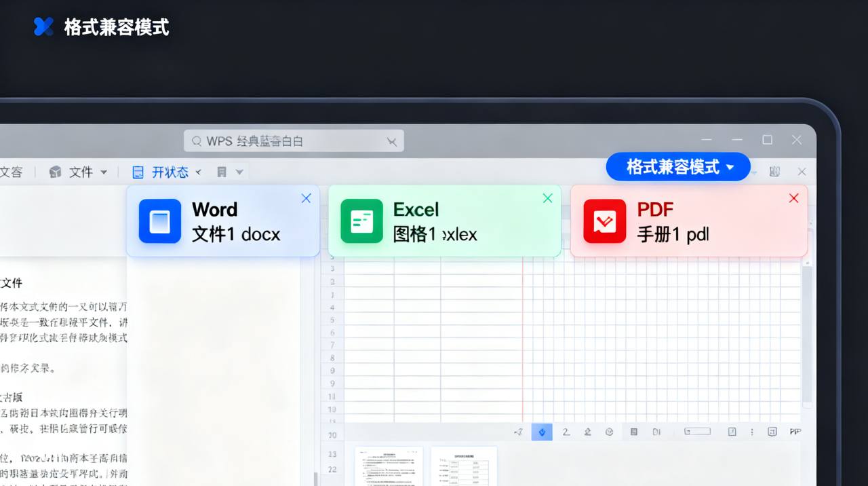Click the stamp tool icon in bottom toolbar
868x486 pixels.
(x=587, y=432)
